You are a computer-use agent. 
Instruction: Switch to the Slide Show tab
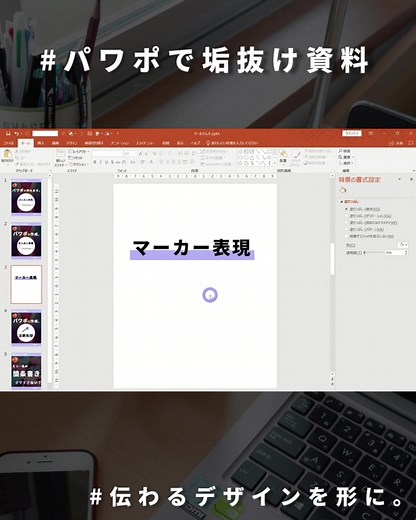point(145,143)
